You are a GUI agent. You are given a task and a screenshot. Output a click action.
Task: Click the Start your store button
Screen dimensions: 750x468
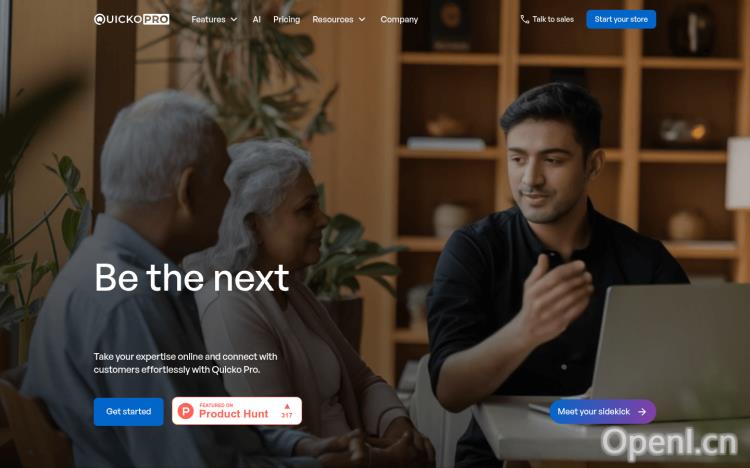click(x=621, y=19)
